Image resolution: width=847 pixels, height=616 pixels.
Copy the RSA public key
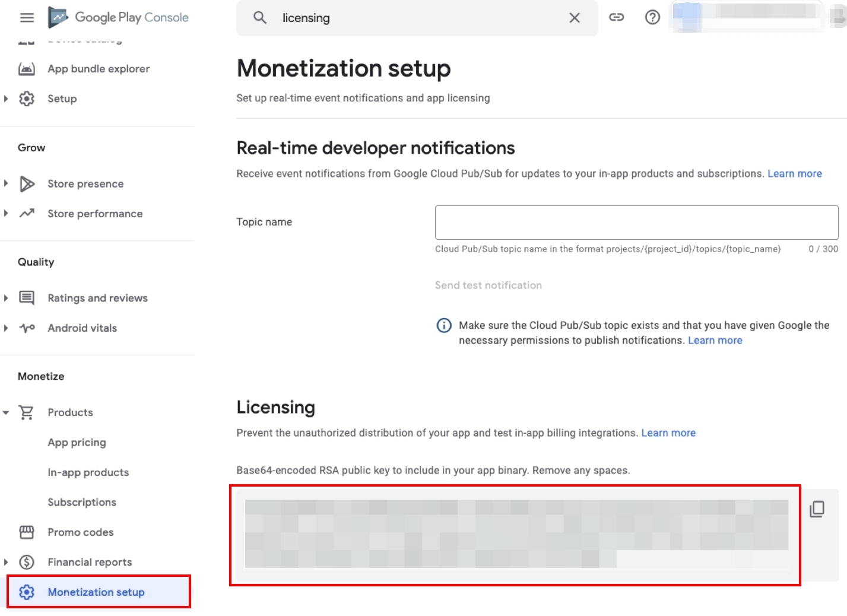[x=817, y=509]
